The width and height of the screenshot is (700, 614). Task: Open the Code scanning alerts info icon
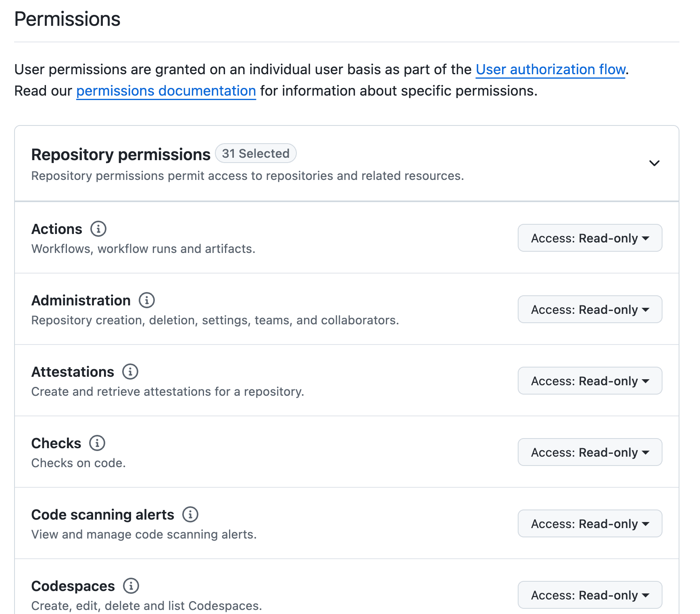190,514
